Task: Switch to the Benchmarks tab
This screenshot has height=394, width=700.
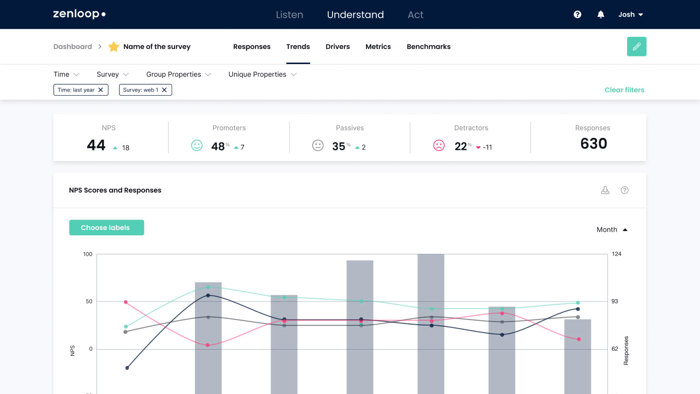Action: [x=429, y=46]
